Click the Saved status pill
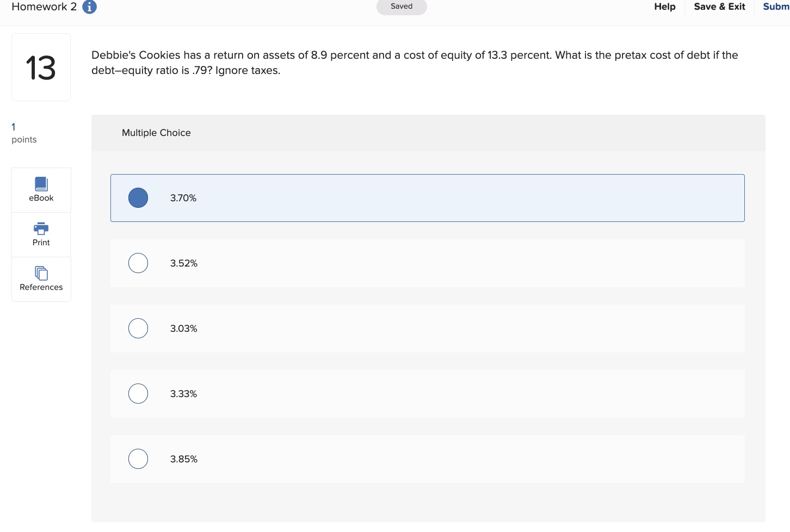 pyautogui.click(x=402, y=7)
